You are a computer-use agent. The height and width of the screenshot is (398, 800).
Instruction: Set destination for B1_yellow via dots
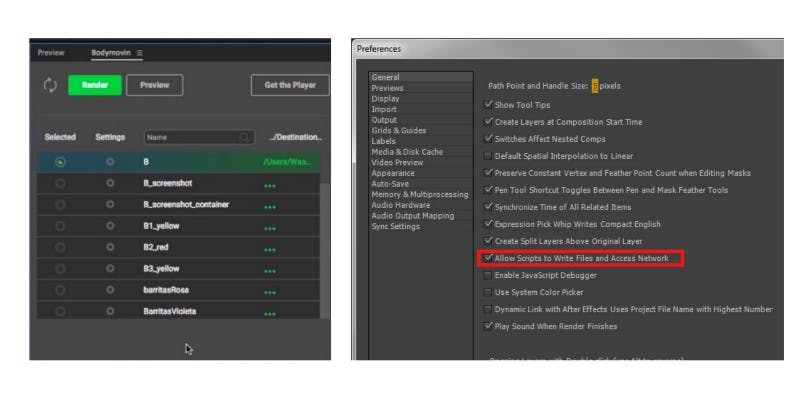point(270,229)
